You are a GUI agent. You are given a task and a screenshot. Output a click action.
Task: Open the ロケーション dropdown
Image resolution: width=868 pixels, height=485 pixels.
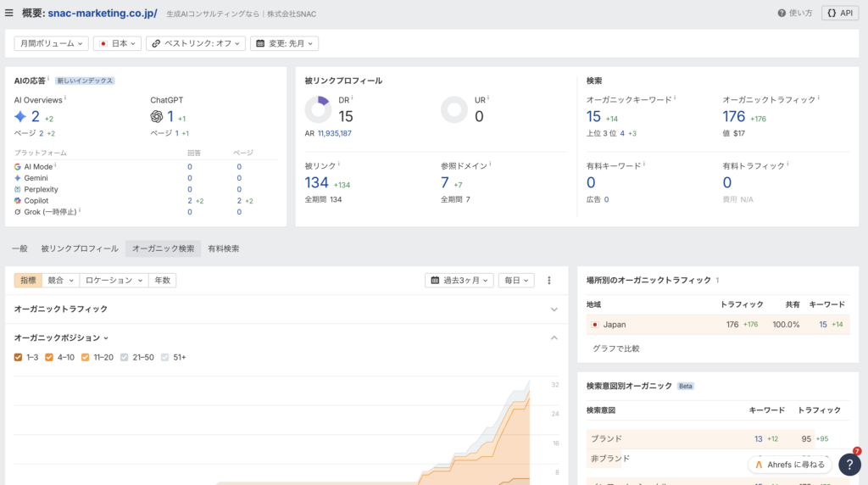(x=114, y=280)
